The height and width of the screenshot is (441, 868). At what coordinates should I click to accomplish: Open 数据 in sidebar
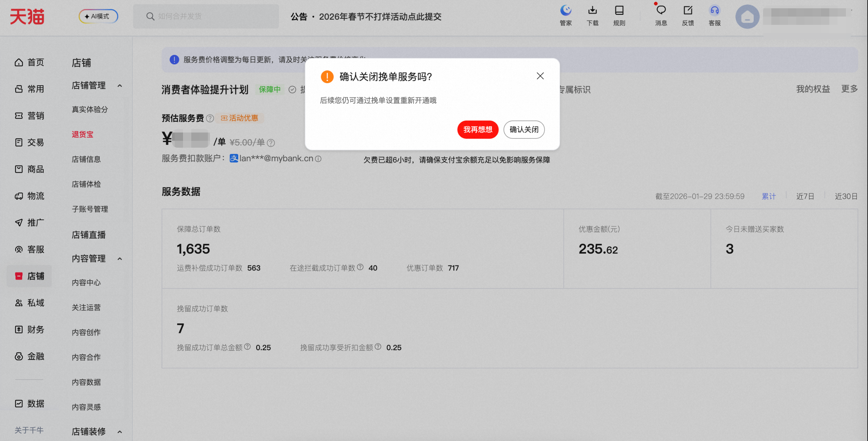click(x=29, y=403)
